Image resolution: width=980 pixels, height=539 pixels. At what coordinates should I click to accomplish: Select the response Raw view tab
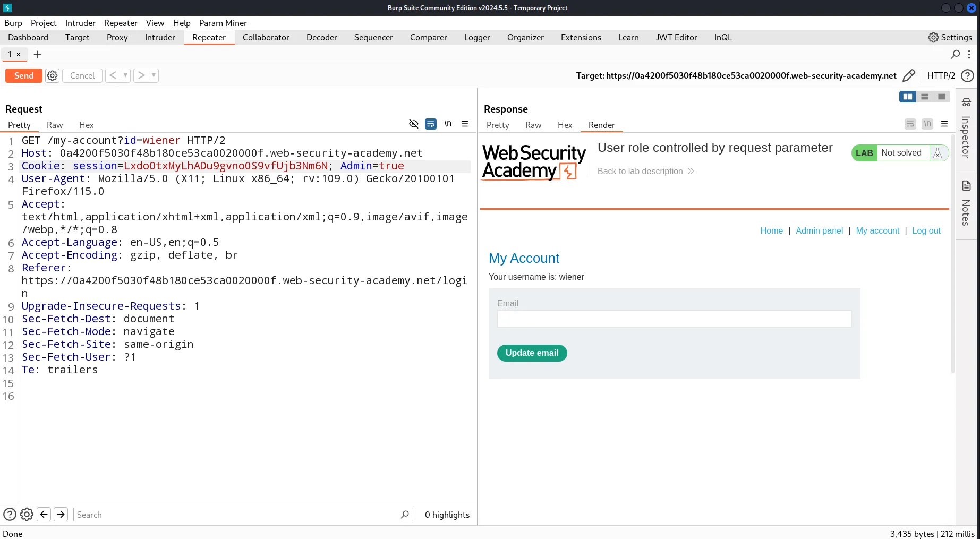pyautogui.click(x=533, y=125)
